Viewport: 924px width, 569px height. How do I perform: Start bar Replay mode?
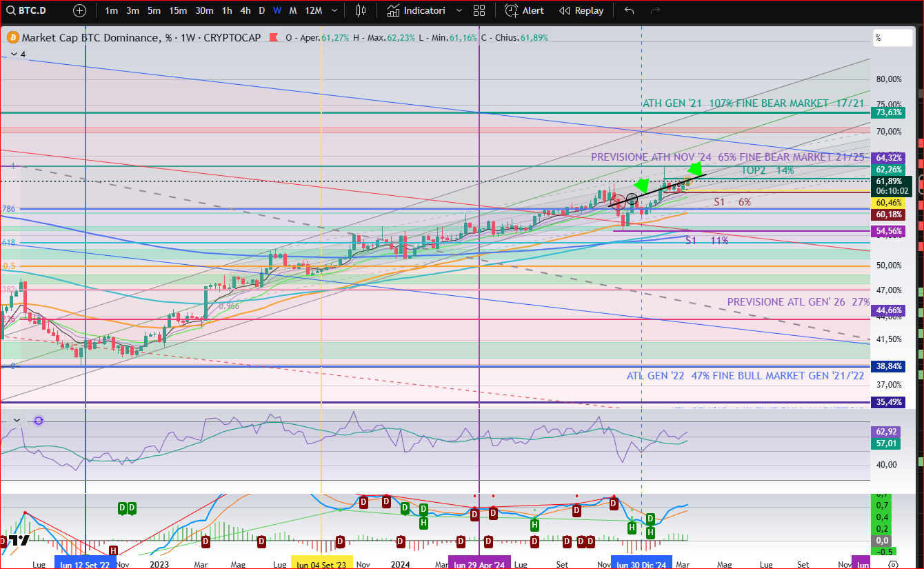point(581,10)
